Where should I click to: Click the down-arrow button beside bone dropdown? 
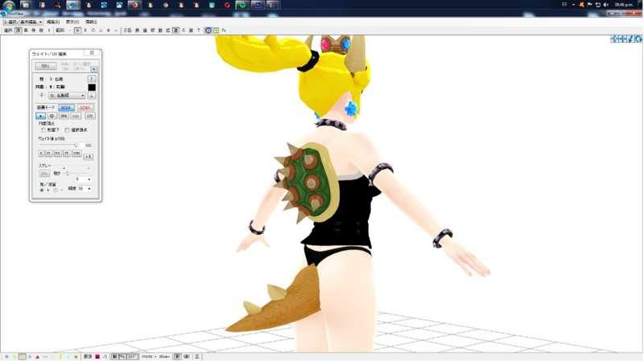pyautogui.click(x=91, y=96)
